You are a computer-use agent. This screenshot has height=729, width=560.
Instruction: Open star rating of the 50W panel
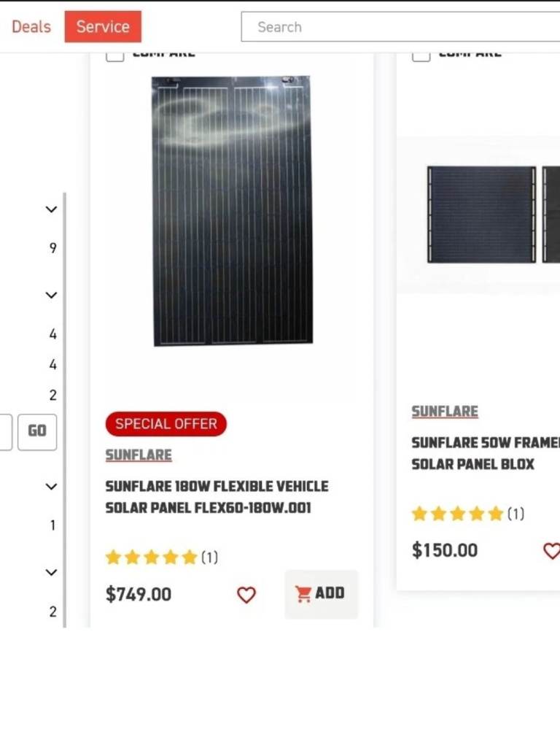tap(458, 514)
